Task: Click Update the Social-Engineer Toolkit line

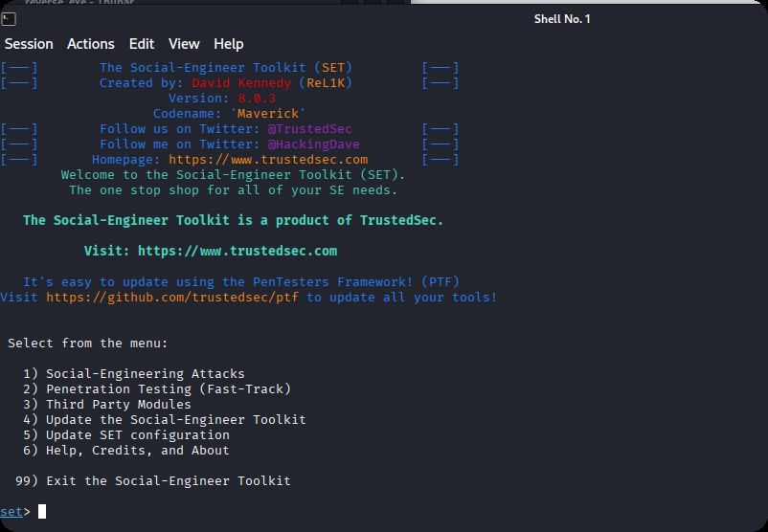Action: click(x=175, y=420)
